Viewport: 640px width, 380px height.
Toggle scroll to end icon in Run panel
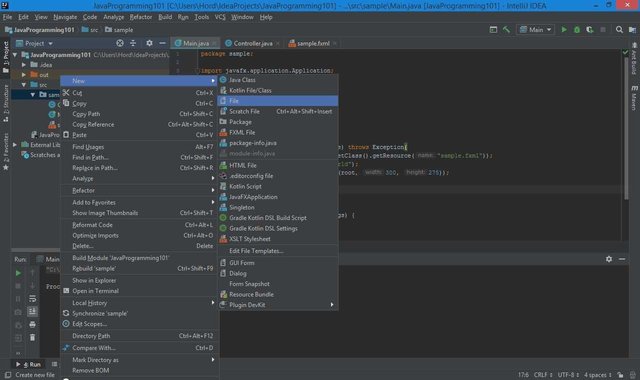click(32, 312)
